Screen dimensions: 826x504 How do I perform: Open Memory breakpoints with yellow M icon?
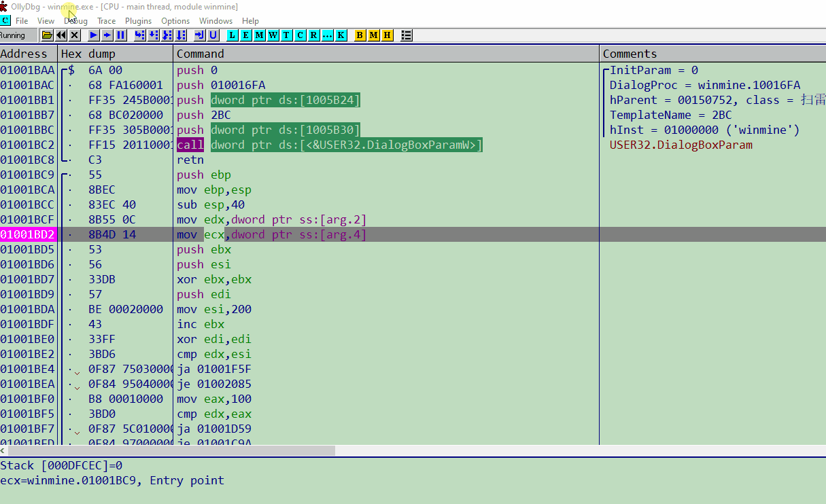[x=373, y=35]
